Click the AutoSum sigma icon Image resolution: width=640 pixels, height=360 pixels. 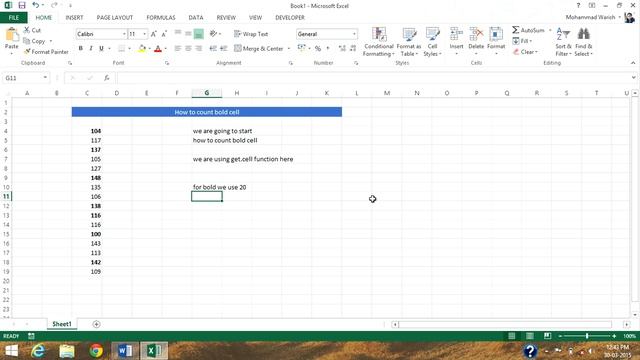[516, 30]
